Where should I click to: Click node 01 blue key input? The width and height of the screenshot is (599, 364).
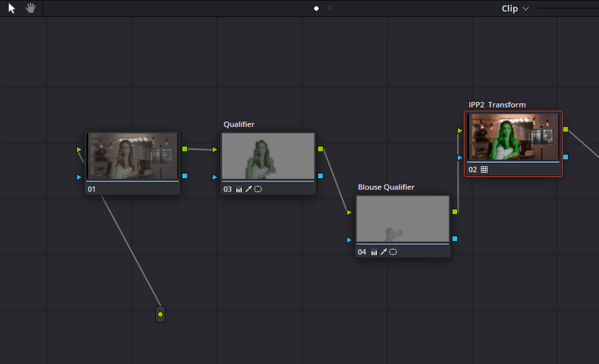point(79,177)
